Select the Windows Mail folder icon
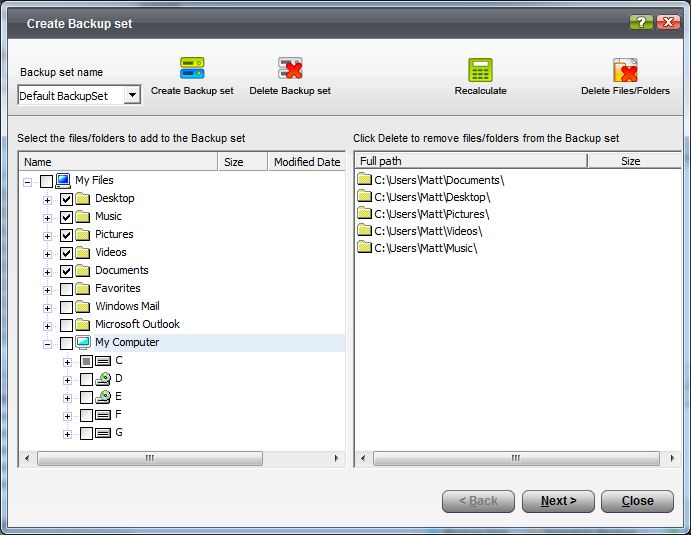The image size is (691, 535). click(x=82, y=307)
